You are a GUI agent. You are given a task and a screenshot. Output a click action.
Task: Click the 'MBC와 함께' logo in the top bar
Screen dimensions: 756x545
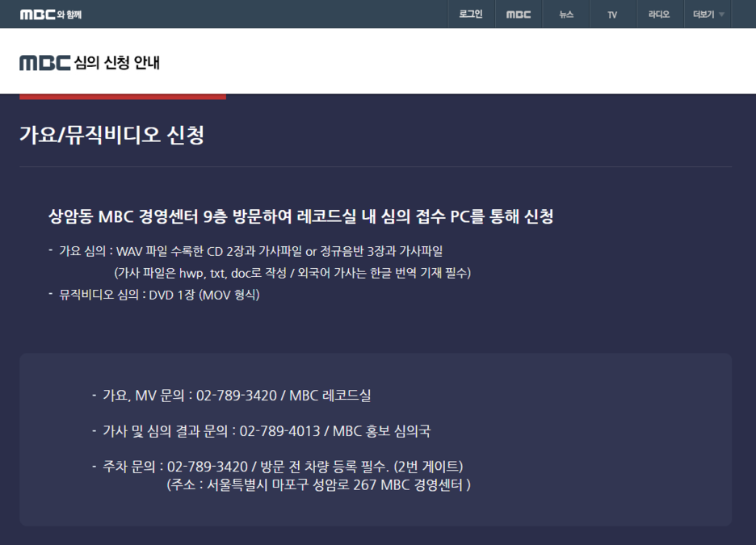point(51,15)
